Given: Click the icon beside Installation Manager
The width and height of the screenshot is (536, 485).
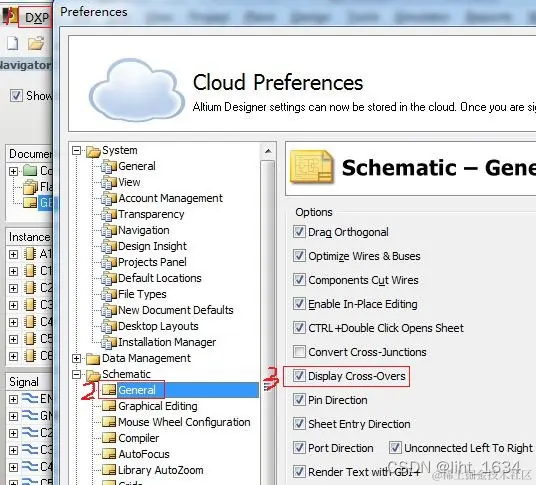Looking at the screenshot, I should pos(109,342).
